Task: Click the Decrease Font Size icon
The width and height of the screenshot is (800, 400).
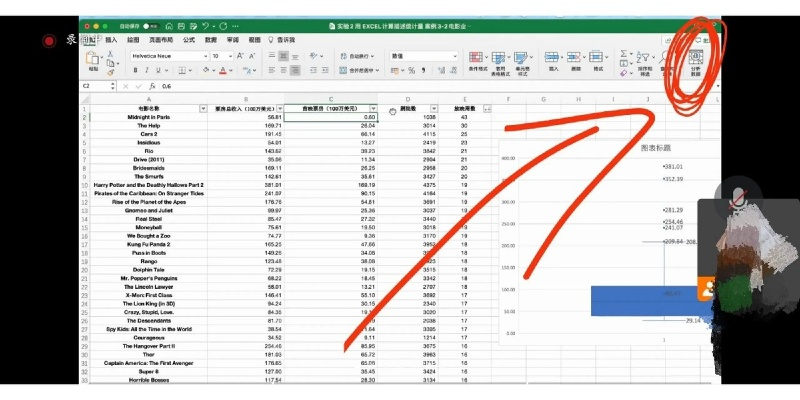Action: point(252,56)
